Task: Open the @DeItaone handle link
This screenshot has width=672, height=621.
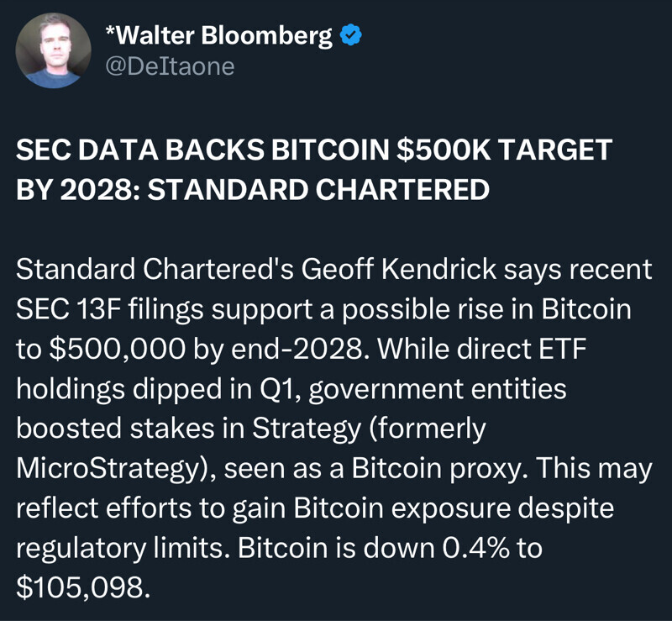Action: tap(170, 66)
